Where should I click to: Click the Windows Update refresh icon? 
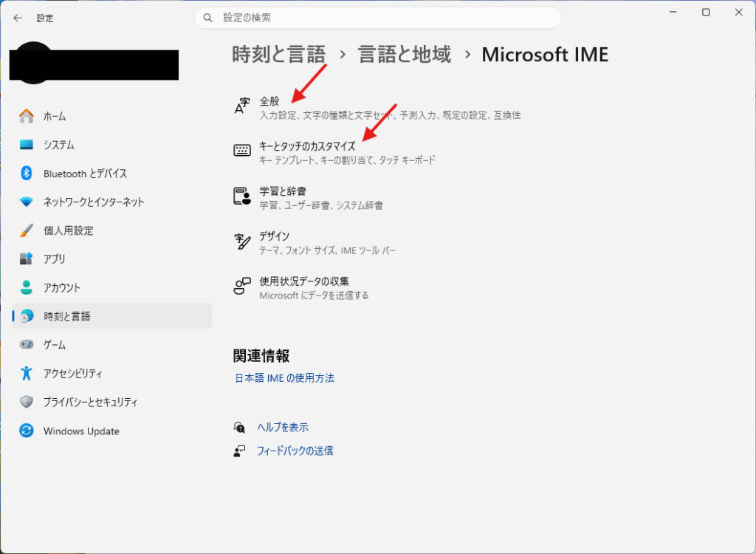tap(27, 431)
